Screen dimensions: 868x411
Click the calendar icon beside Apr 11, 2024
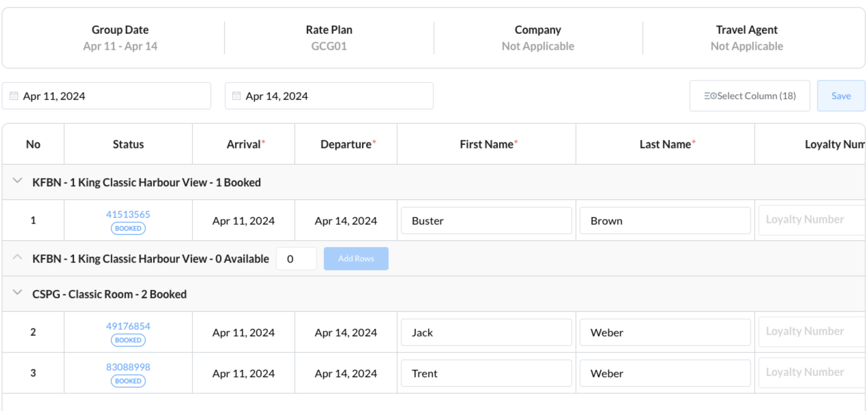point(14,96)
